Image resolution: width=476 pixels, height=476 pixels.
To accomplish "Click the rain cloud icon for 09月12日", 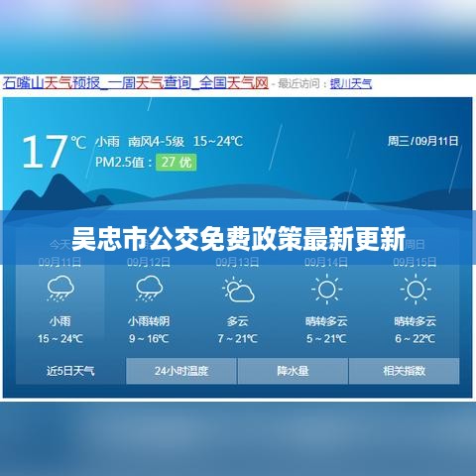I will pyautogui.click(x=149, y=289).
